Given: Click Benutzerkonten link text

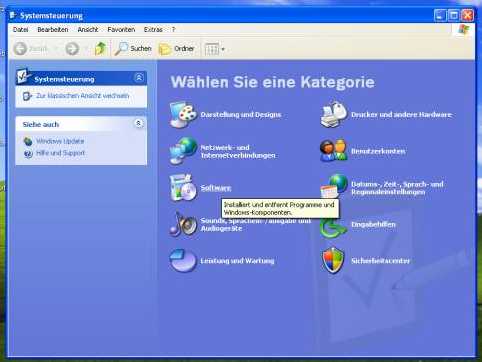Looking at the screenshot, I should (x=378, y=151).
